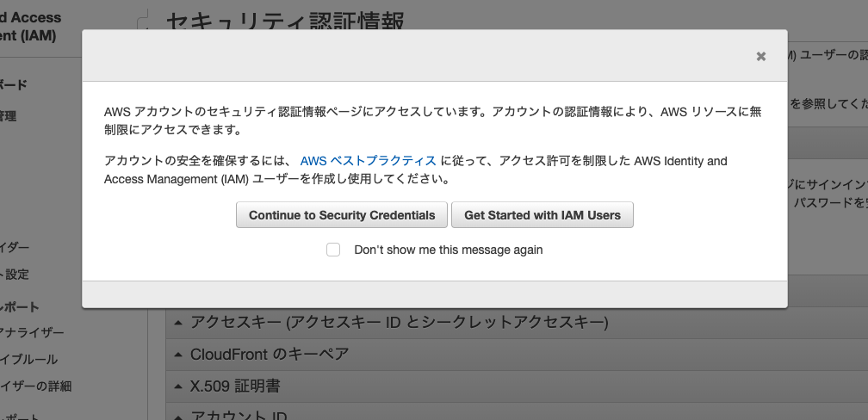Click the セキュリティ認証情報 page heading

pyautogui.click(x=284, y=21)
